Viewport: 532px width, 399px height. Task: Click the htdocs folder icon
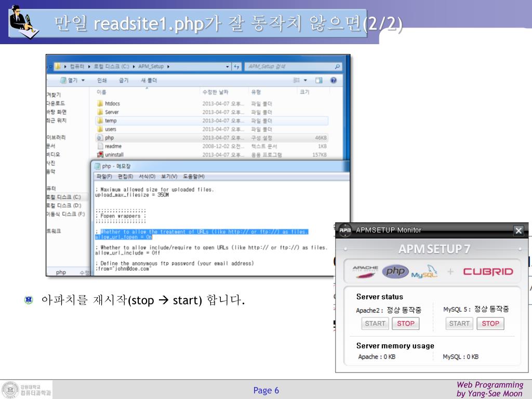pos(100,103)
